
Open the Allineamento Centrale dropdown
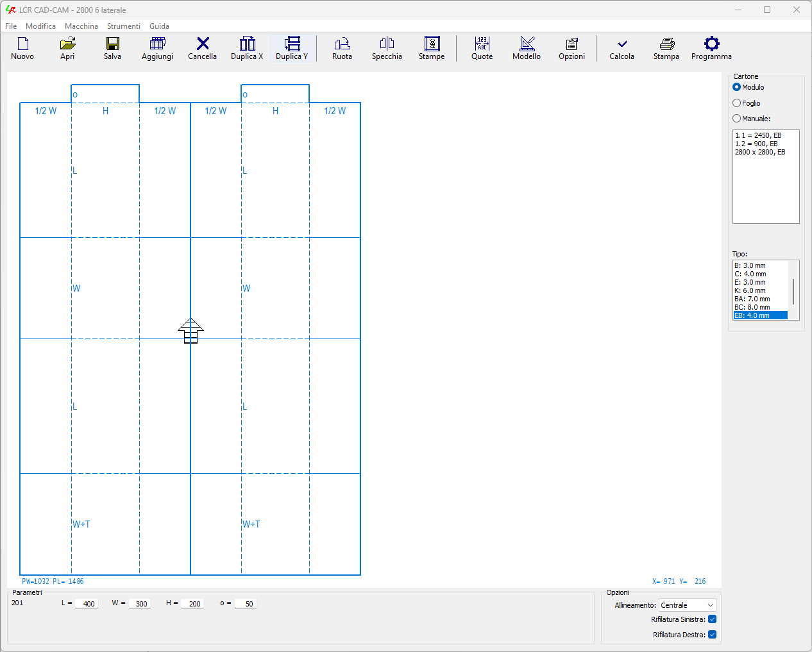tap(688, 605)
